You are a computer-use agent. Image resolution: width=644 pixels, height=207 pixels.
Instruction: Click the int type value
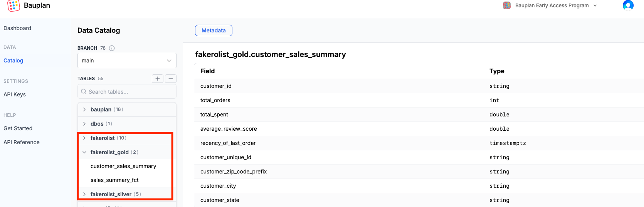(x=494, y=100)
